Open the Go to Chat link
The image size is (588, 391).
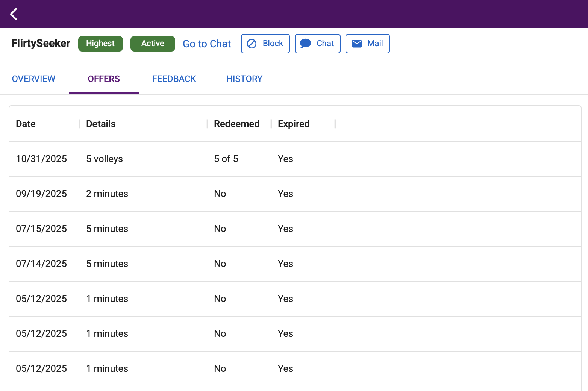(x=207, y=44)
